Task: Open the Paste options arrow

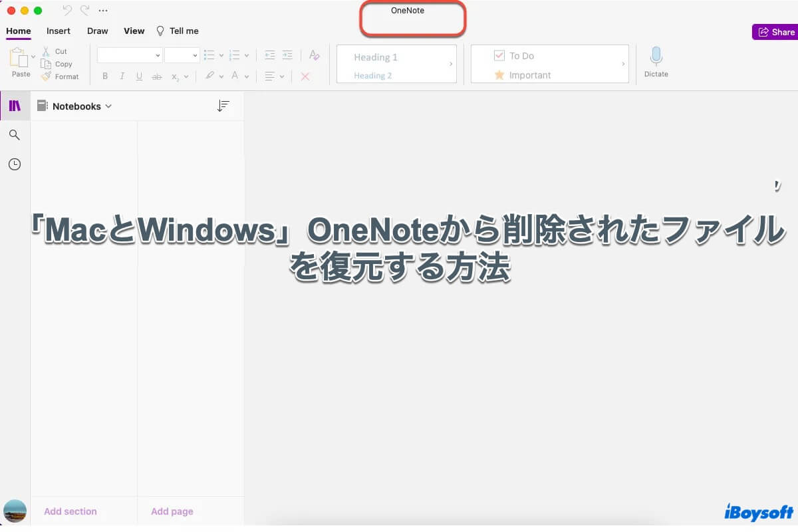Action: [33, 57]
